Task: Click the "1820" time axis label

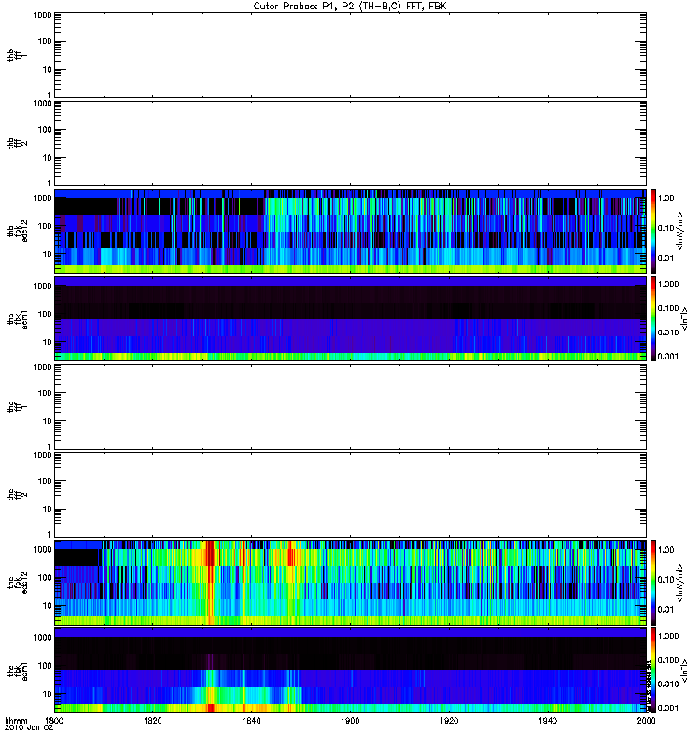Action: (152, 721)
